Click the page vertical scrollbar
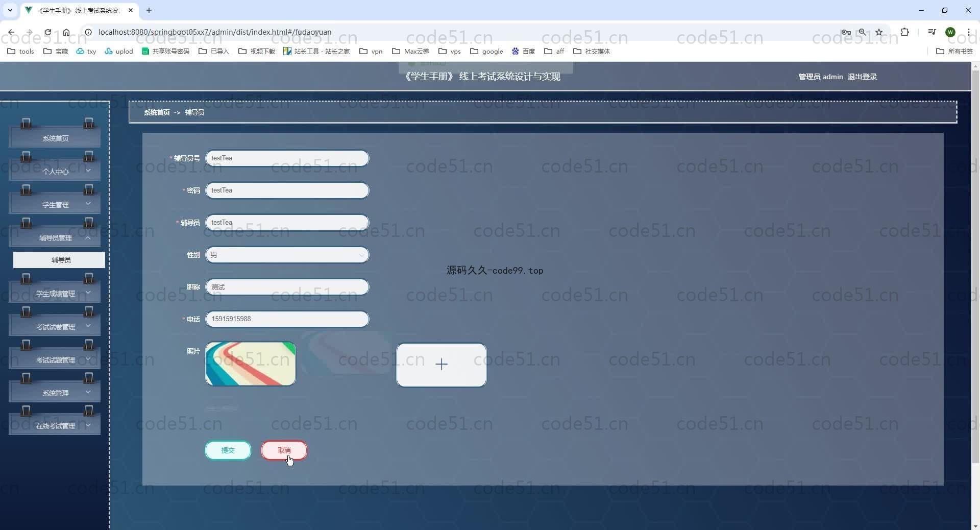 point(975,266)
